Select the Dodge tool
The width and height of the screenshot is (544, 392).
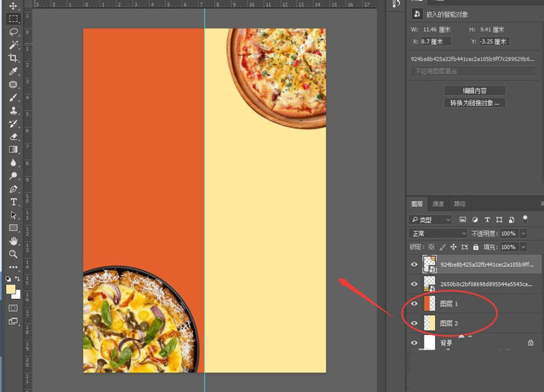tap(13, 176)
